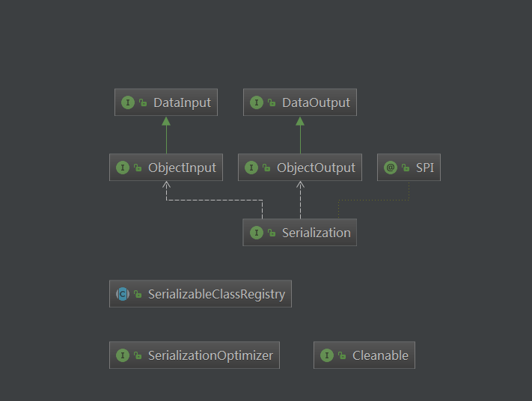Image resolution: width=532 pixels, height=401 pixels.
Task: Select the SerializationOptimizer label text
Action: [x=210, y=355]
